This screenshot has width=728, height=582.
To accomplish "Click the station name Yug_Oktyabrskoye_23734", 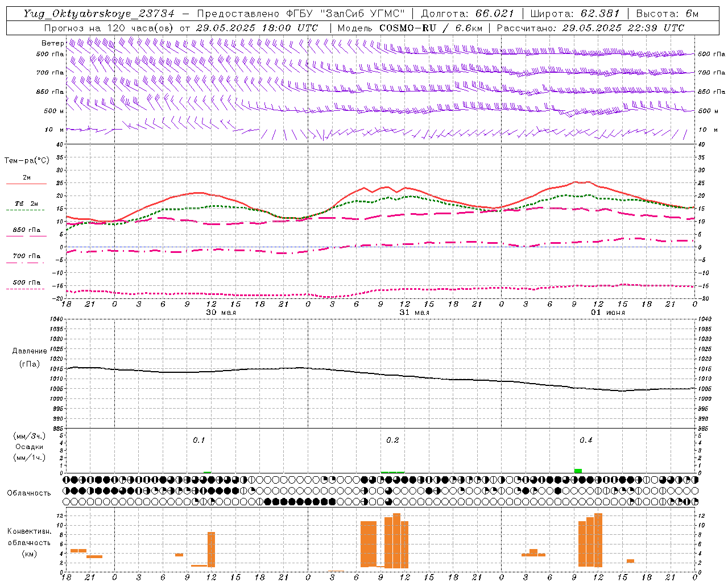I will point(99,14).
